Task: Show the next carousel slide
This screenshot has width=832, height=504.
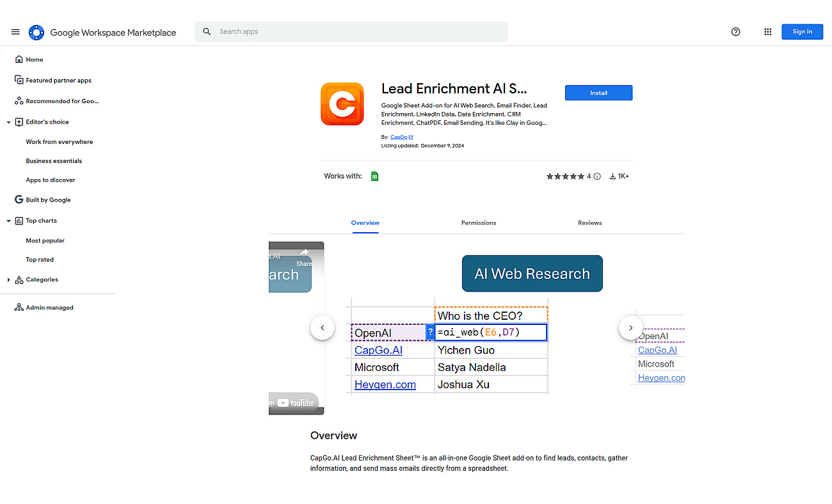Action: 630,327
